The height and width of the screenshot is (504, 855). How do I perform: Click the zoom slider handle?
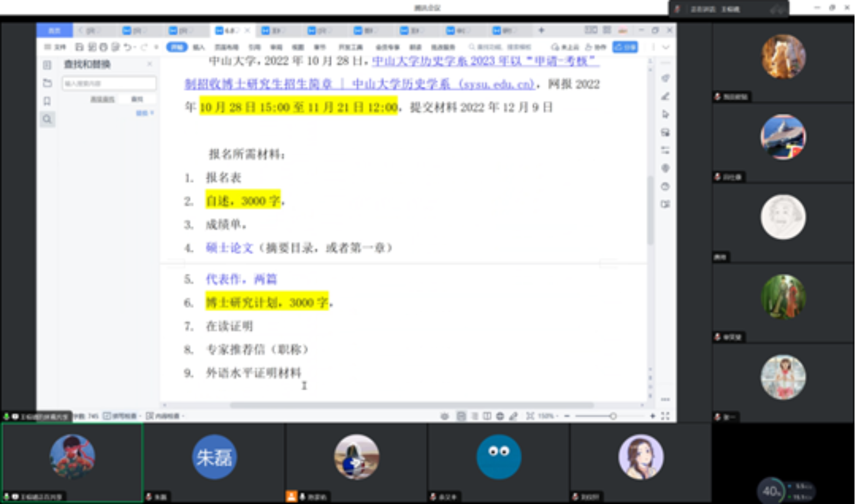click(613, 416)
